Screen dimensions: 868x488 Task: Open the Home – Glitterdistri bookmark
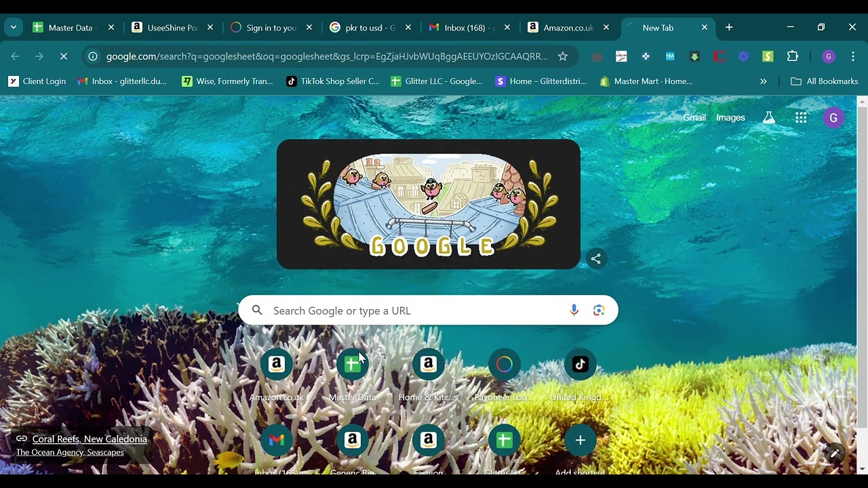point(541,81)
